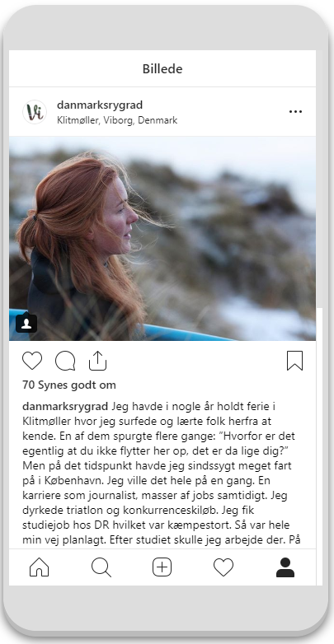
Task: Open activity heart in bottom bar
Action: [223, 567]
